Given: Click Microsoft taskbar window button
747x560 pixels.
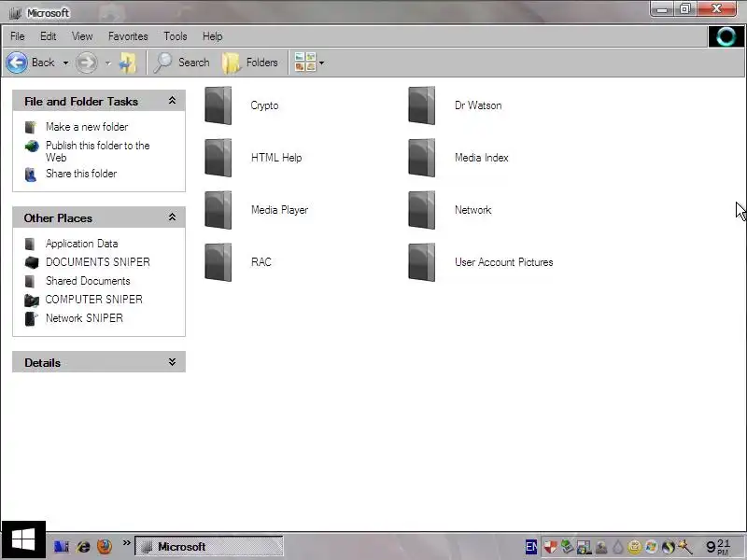Looking at the screenshot, I should click(x=208, y=546).
